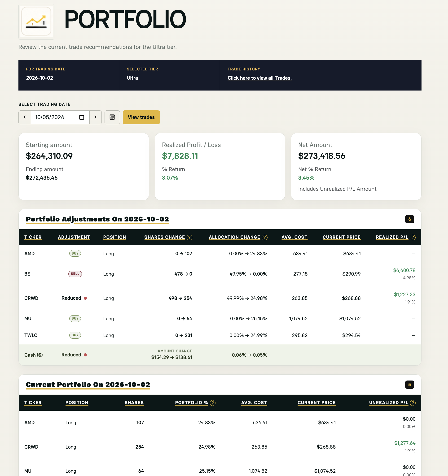
Task: Sort current portfolio by Unrealized P/L header
Action: pyautogui.click(x=388, y=402)
